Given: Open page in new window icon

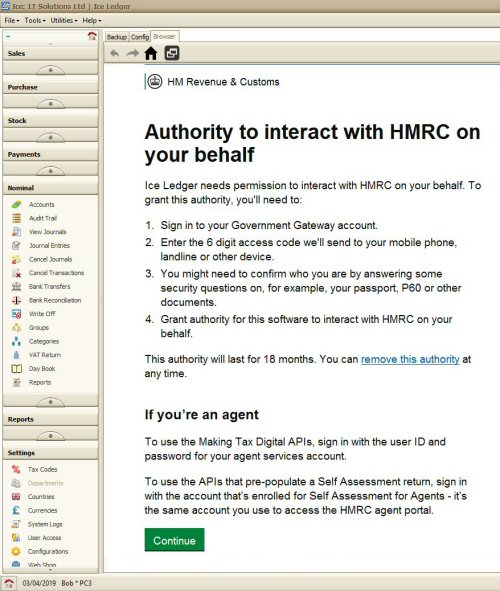Looking at the screenshot, I should [172, 53].
